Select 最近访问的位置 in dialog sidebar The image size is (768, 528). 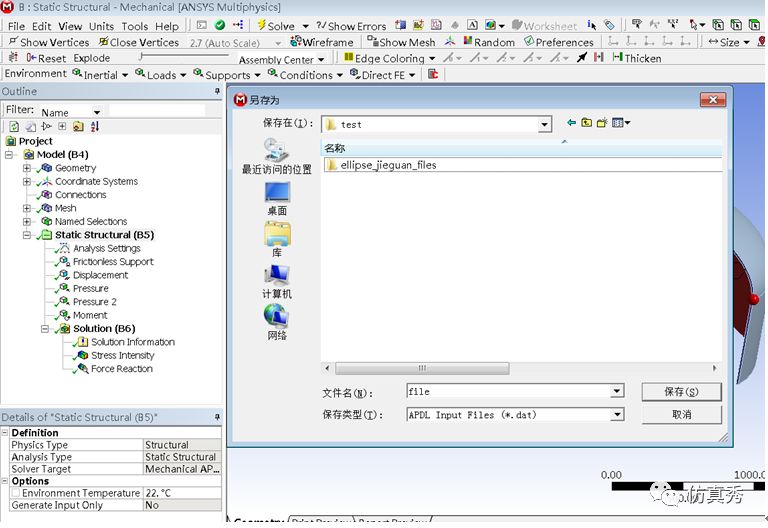point(277,157)
